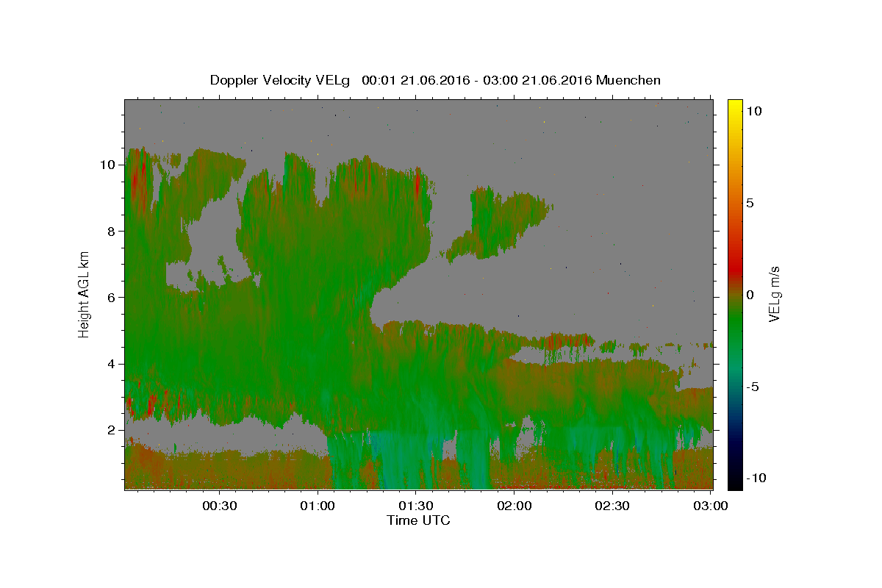The height and width of the screenshot is (588, 882).
Task: Click the plot title 'Doppler Velocity VELg'
Action: pos(282,80)
